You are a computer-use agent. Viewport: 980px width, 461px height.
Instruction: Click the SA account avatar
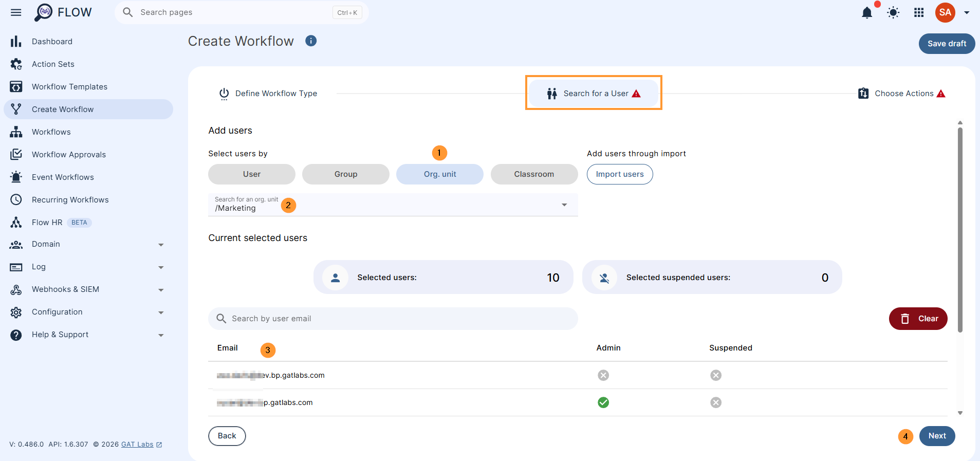pos(945,12)
